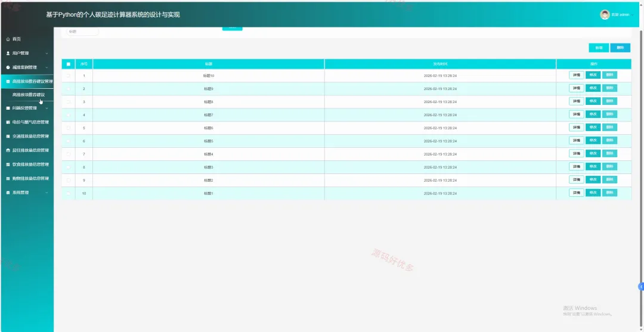Check the box for row 标题4
644x332 pixels.
coord(68,154)
